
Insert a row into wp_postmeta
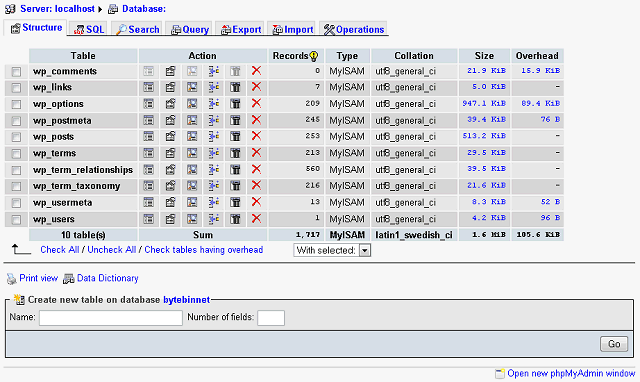click(x=213, y=120)
